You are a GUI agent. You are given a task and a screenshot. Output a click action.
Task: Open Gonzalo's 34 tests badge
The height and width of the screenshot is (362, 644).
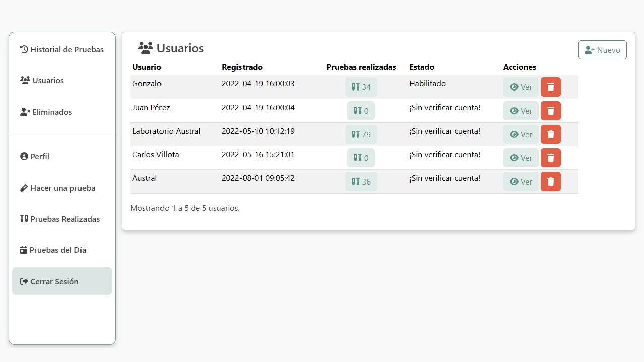click(361, 87)
